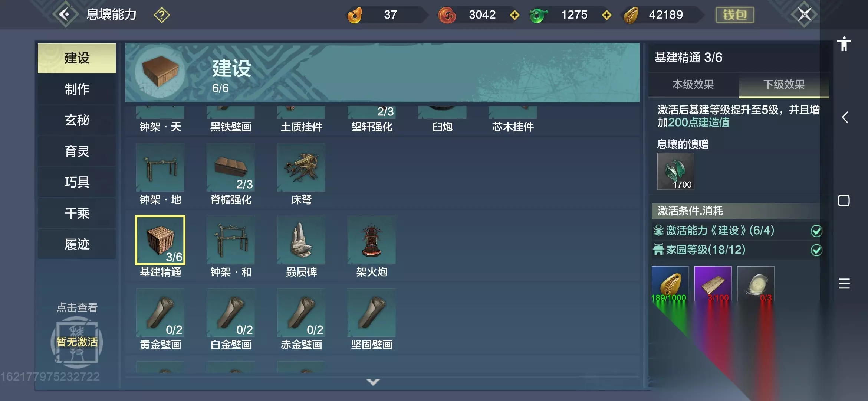The height and width of the screenshot is (401, 868).
Task: Expand list with bottom down chevron
Action: pos(373,382)
